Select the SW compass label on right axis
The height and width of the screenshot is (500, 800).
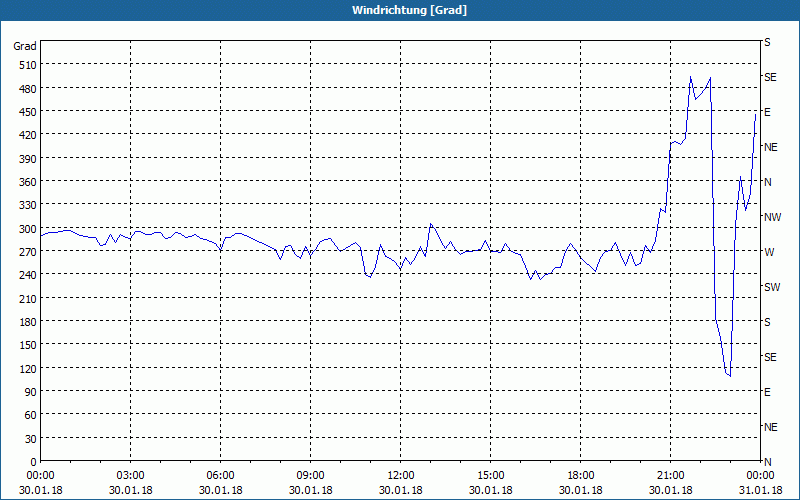pos(772,287)
